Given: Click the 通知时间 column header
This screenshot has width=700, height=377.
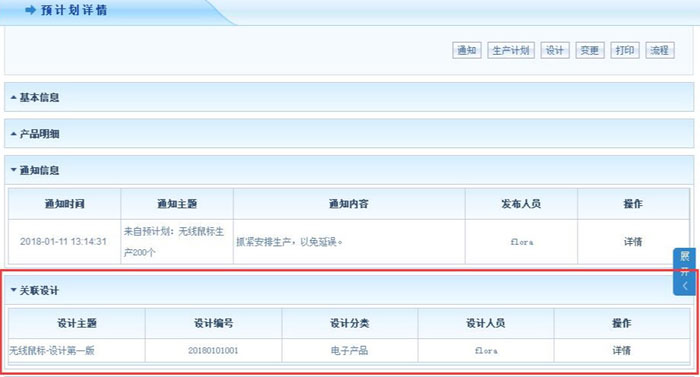Looking at the screenshot, I should click(x=65, y=204).
